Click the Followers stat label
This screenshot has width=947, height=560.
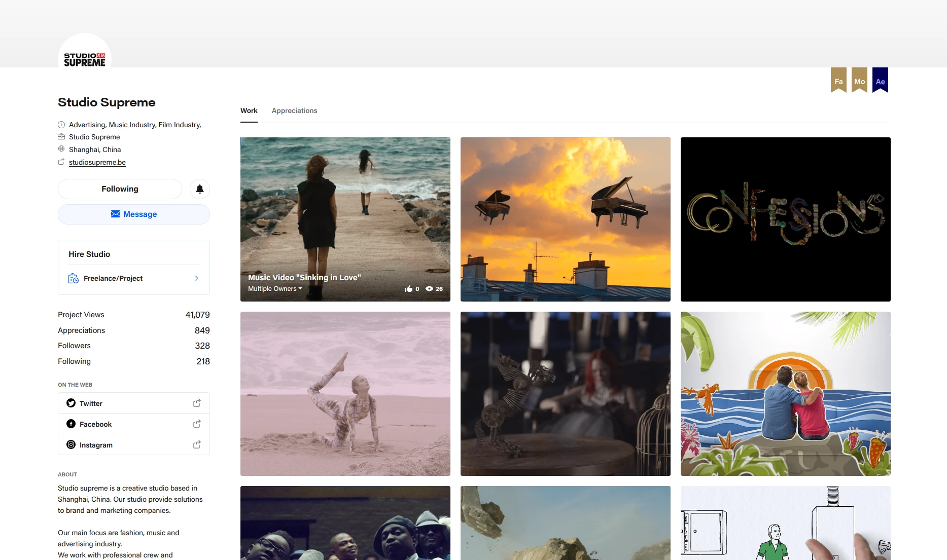tap(74, 346)
